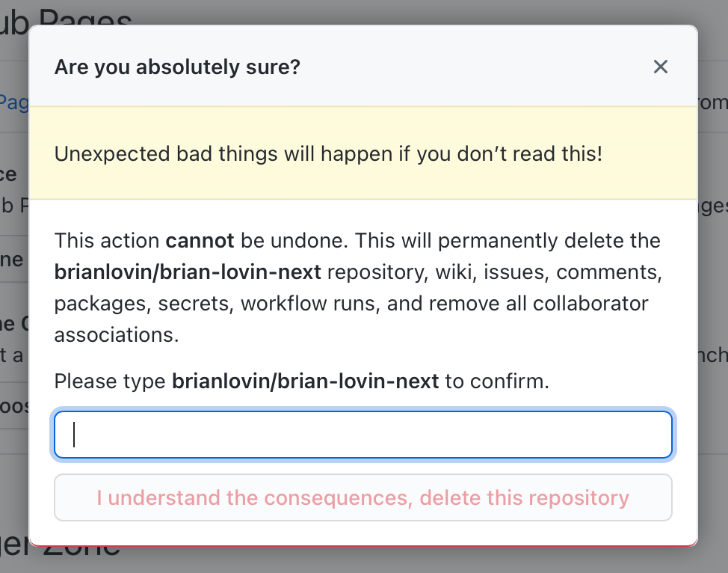Click the dimmed "ges" text at the right edge
This screenshot has width=728, height=573.
coord(712,205)
